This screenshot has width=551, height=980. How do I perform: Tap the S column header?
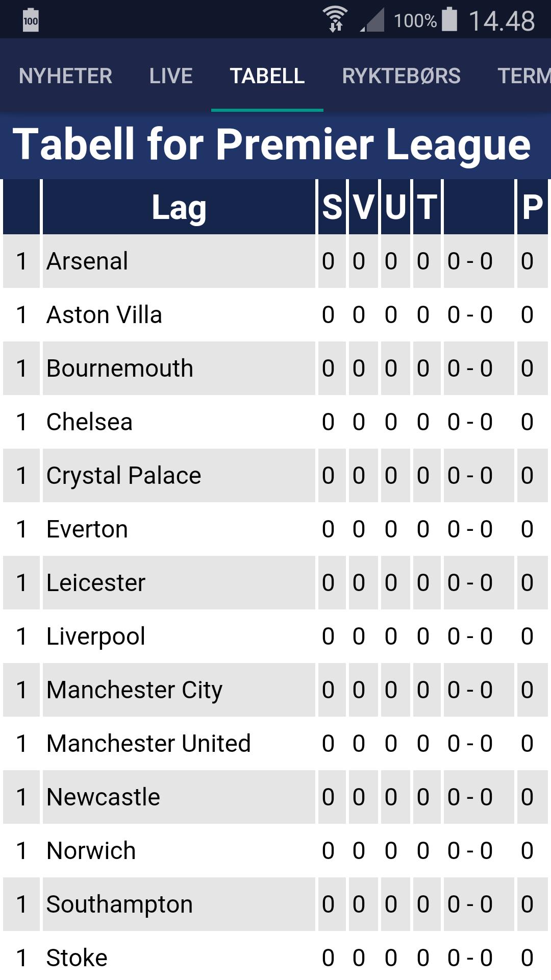(x=332, y=207)
